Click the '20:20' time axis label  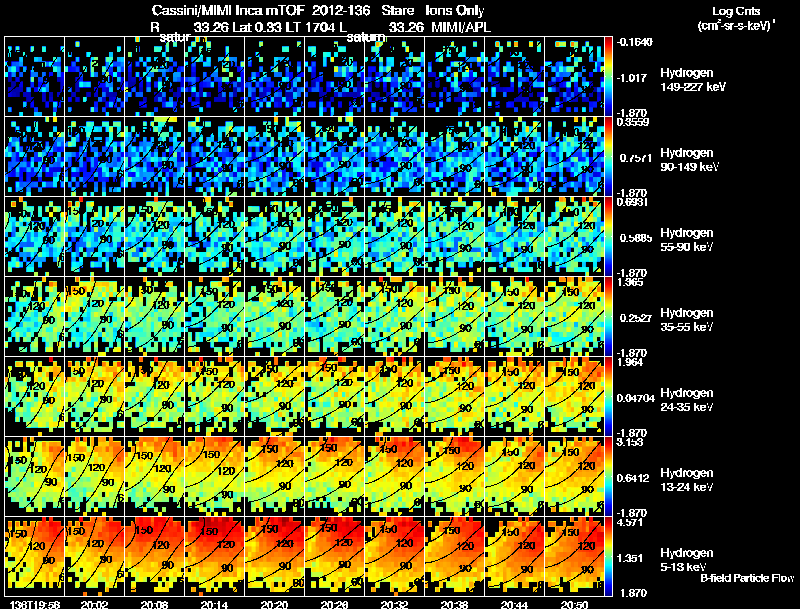pyautogui.click(x=274, y=605)
